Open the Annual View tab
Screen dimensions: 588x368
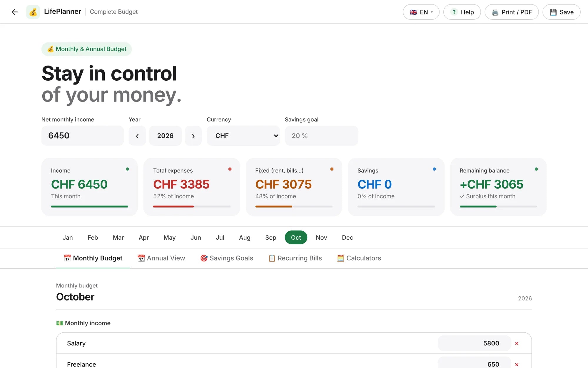pos(161,258)
